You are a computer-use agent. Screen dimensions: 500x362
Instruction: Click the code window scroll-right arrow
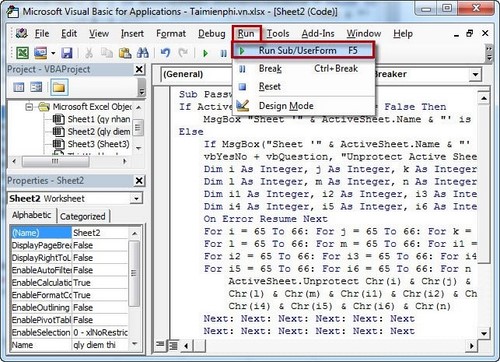point(471,346)
